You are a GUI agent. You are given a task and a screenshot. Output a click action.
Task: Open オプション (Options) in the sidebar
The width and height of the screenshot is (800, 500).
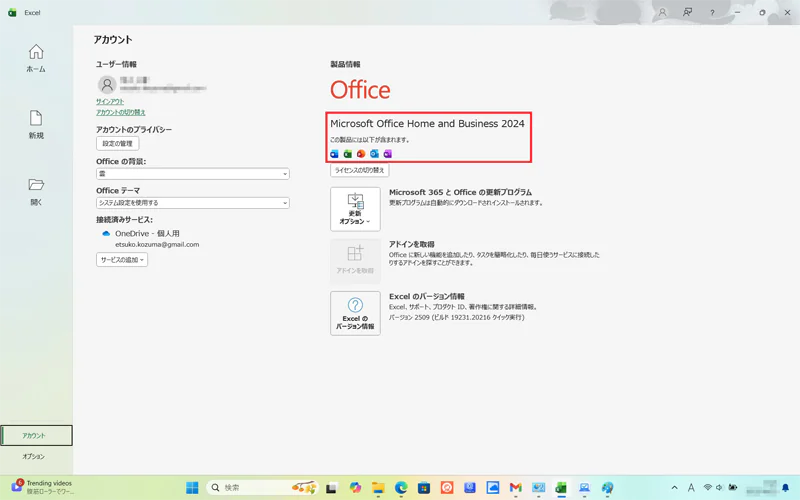[34, 456]
